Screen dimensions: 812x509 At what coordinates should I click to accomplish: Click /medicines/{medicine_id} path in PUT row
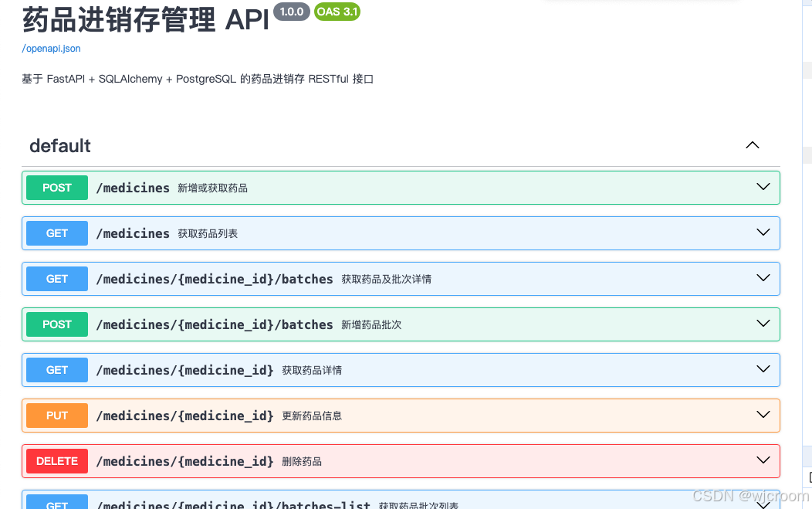[185, 416]
